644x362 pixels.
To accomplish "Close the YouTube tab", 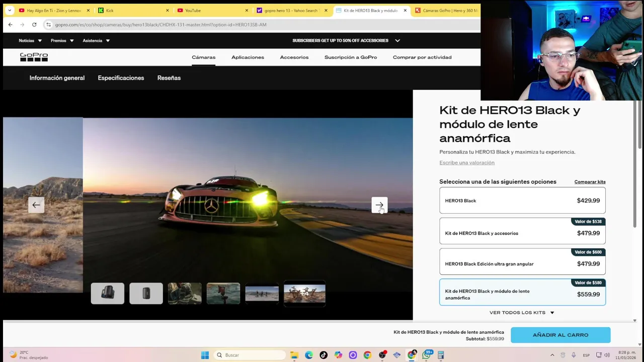I will [247, 10].
